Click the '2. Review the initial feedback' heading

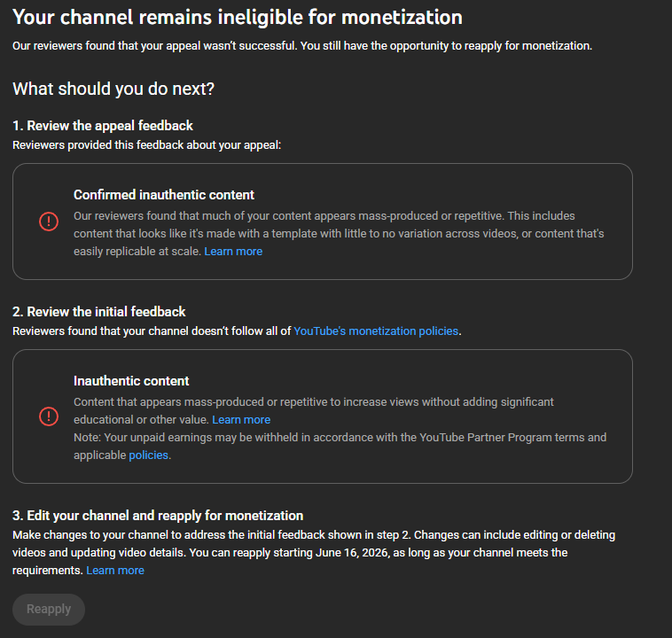click(99, 312)
